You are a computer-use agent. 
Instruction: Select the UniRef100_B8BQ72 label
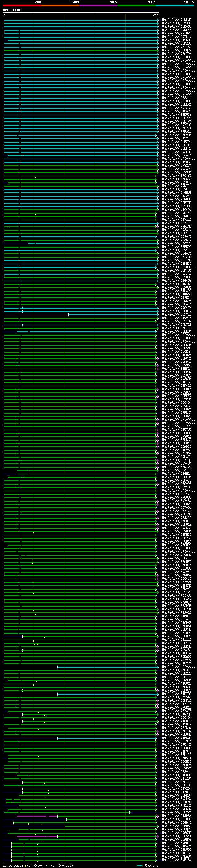tap(176, 50)
